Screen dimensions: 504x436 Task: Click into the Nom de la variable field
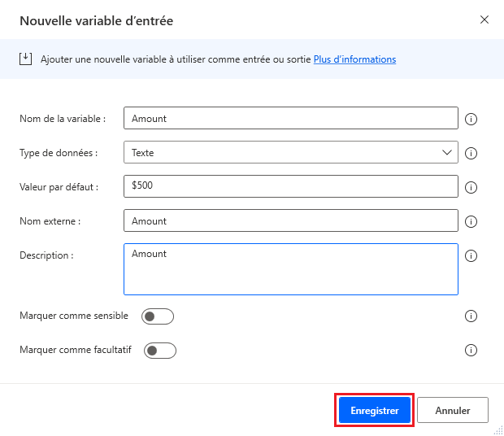tap(290, 118)
